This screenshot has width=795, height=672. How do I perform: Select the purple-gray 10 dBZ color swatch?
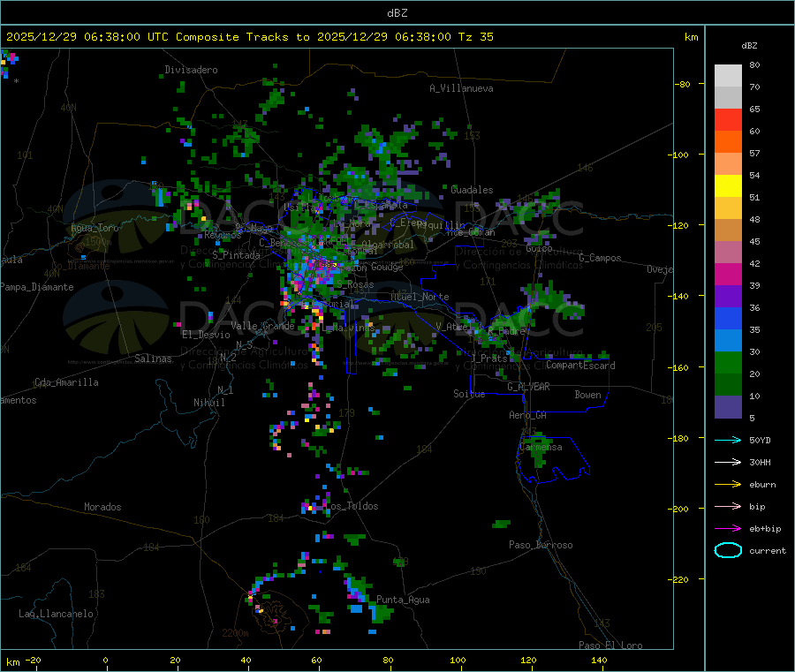tap(728, 407)
